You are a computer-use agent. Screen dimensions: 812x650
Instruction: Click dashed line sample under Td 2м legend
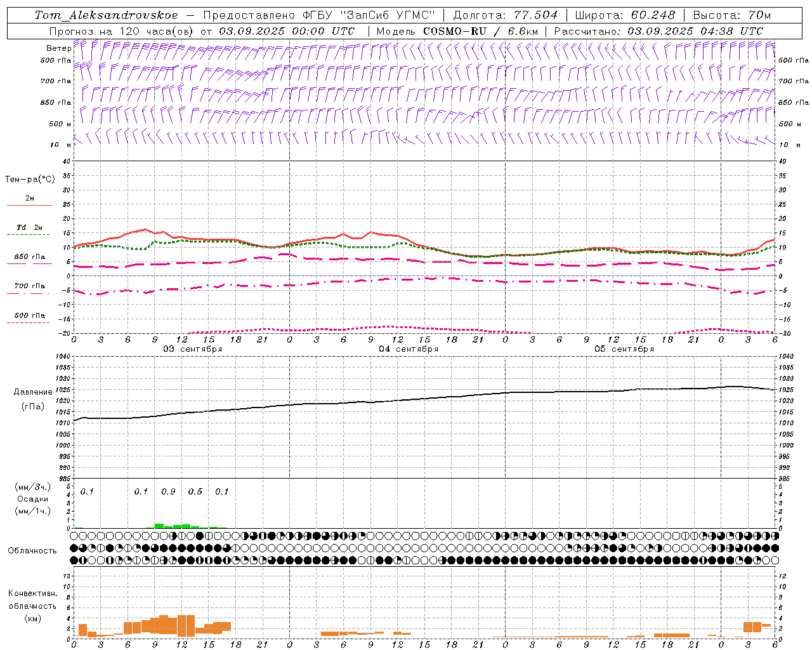(x=29, y=234)
